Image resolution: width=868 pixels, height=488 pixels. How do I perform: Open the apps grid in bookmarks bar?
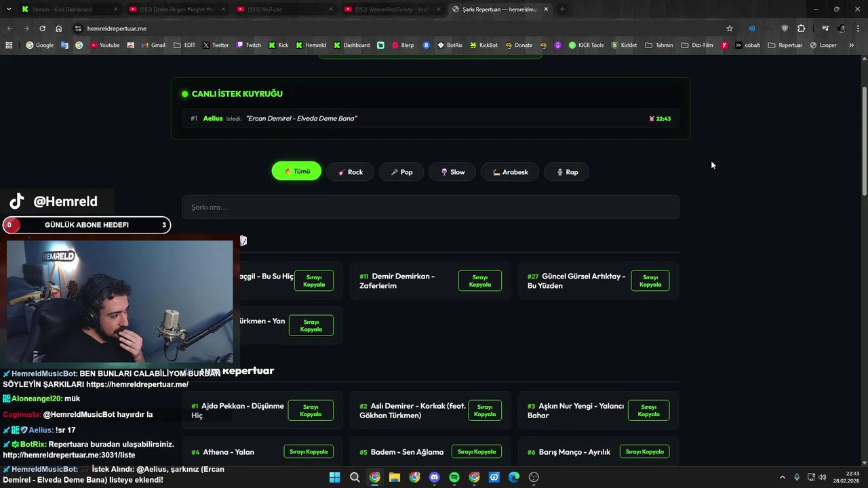click(9, 45)
